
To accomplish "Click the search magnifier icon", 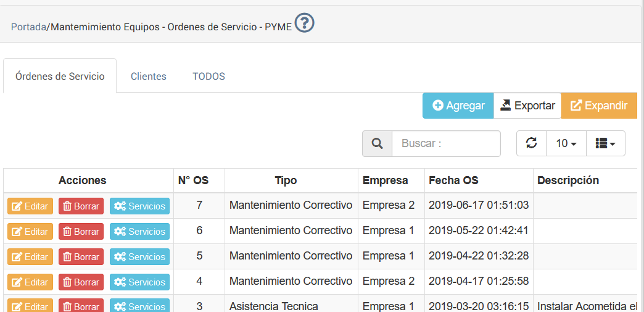I will [377, 143].
